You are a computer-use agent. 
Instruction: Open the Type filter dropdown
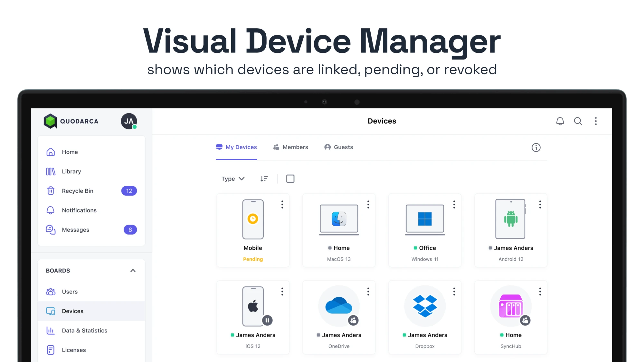(x=233, y=179)
